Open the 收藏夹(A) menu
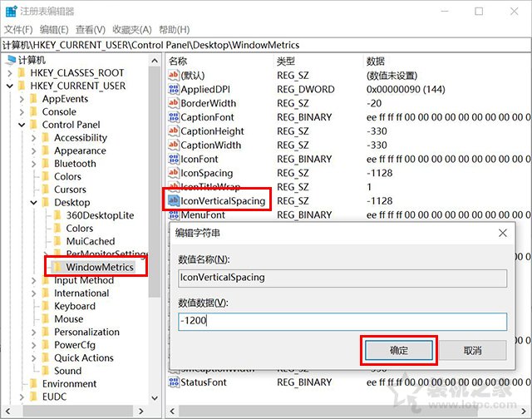This screenshot has height=419, width=532. (132, 30)
